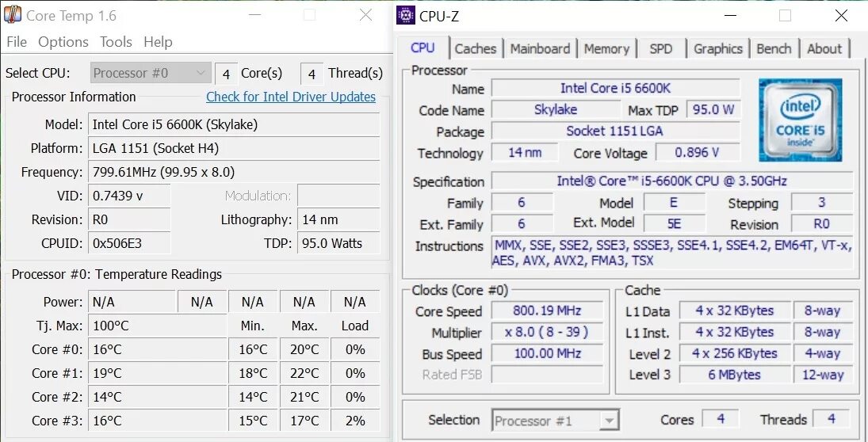Click the Thread(s) count box in Core Temp
The width and height of the screenshot is (868, 442).
[x=312, y=74]
